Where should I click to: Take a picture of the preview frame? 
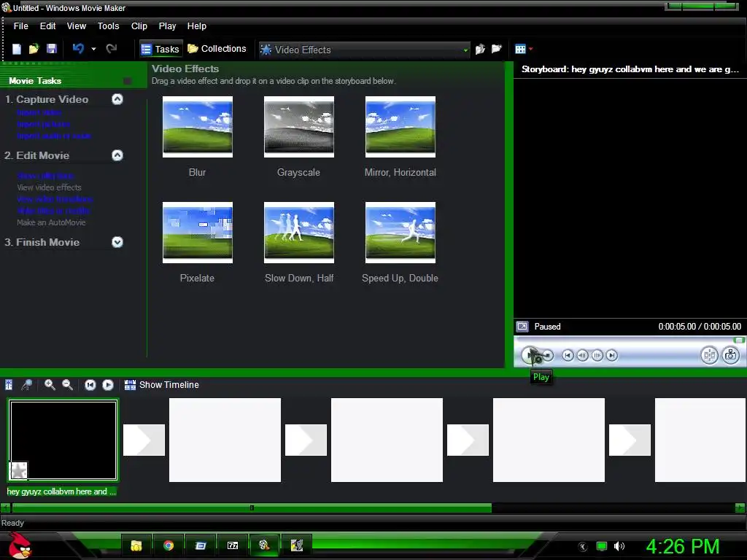click(x=730, y=355)
